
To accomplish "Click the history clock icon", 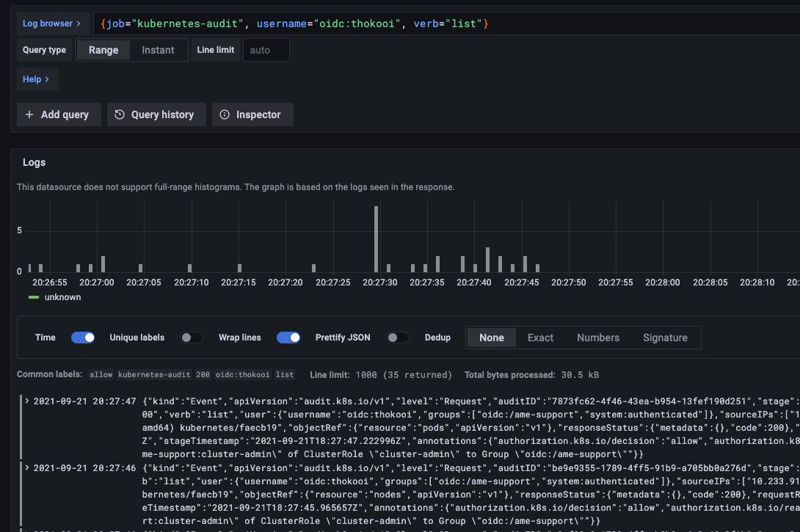I will pyautogui.click(x=120, y=114).
